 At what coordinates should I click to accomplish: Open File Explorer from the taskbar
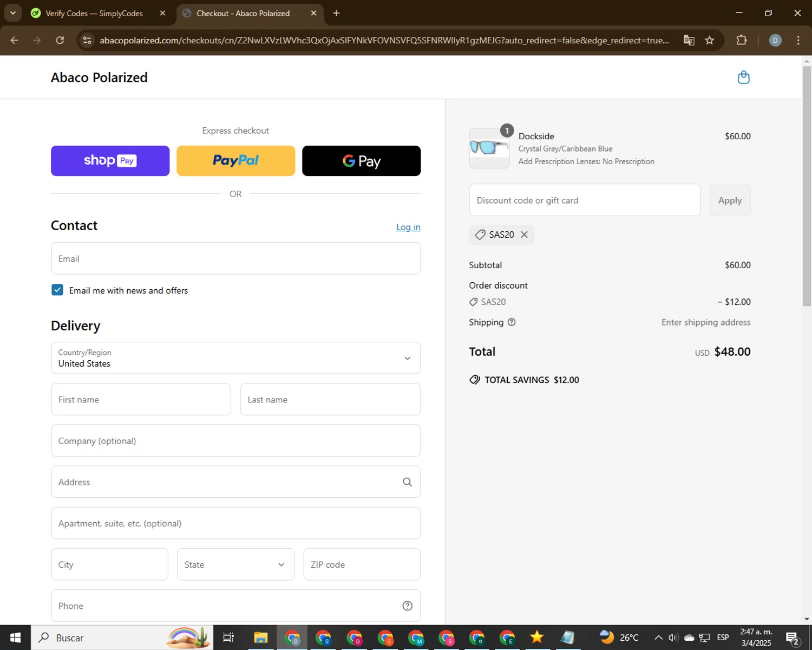(261, 638)
